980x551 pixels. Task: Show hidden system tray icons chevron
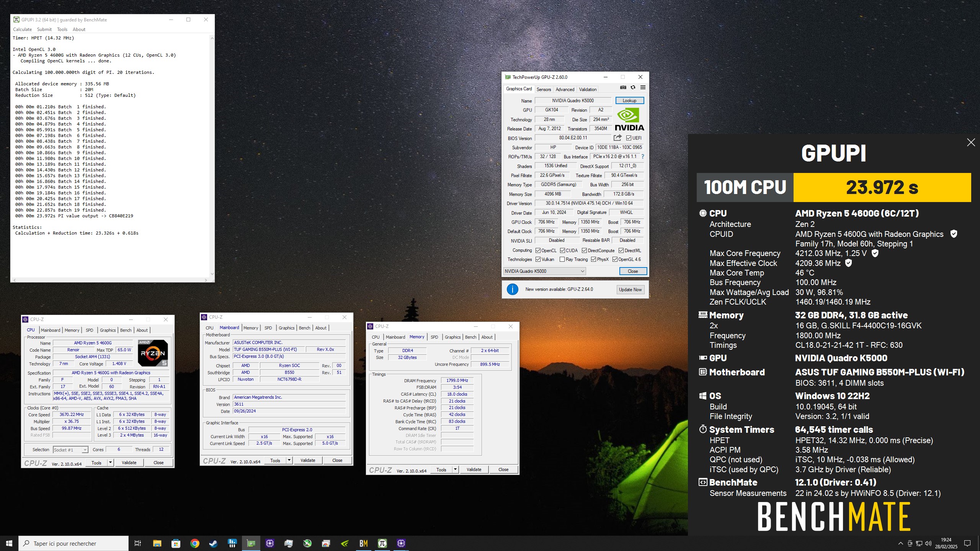click(x=900, y=543)
